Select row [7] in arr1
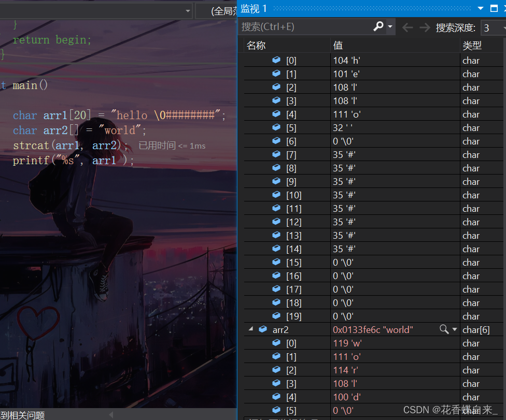 [373, 155]
